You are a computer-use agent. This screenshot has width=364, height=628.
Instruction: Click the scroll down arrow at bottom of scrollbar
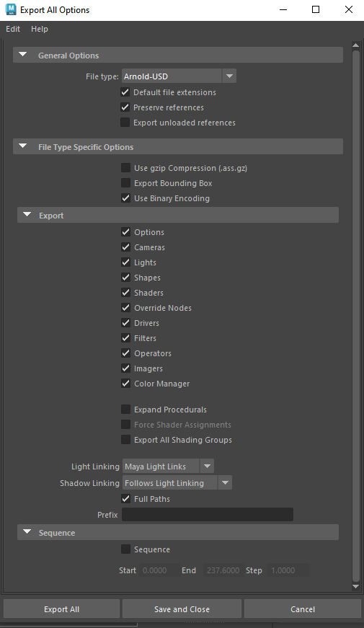355,587
